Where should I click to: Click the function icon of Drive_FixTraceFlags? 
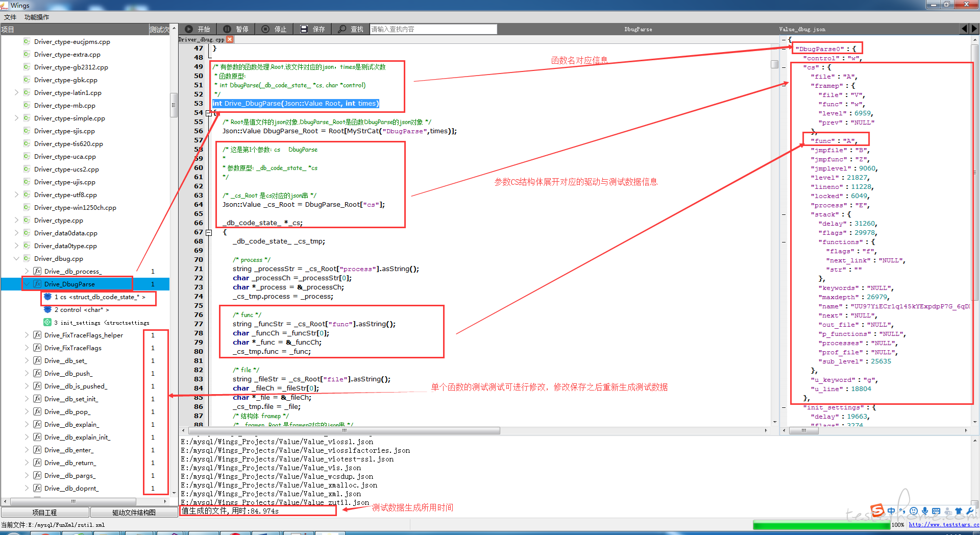pyautogui.click(x=37, y=348)
